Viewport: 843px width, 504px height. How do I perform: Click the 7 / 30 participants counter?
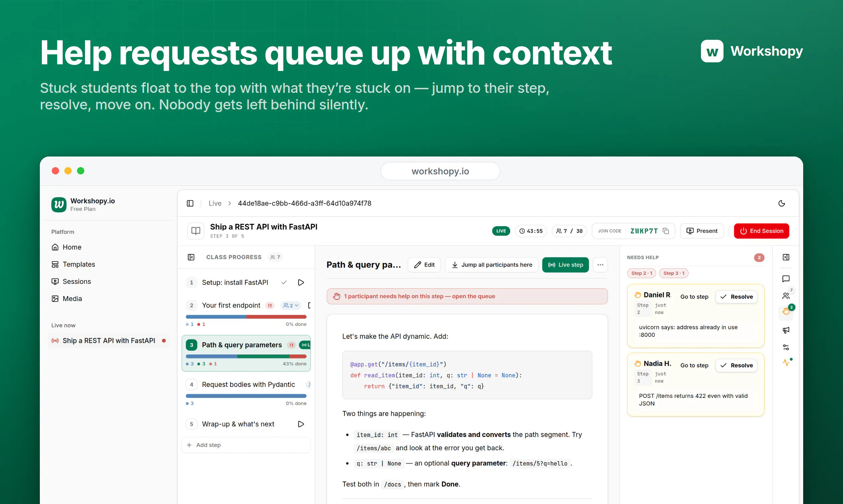click(x=570, y=231)
